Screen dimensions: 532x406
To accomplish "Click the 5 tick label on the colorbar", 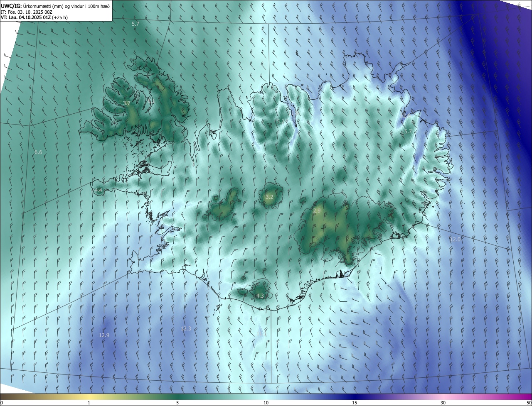I will click(177, 403).
